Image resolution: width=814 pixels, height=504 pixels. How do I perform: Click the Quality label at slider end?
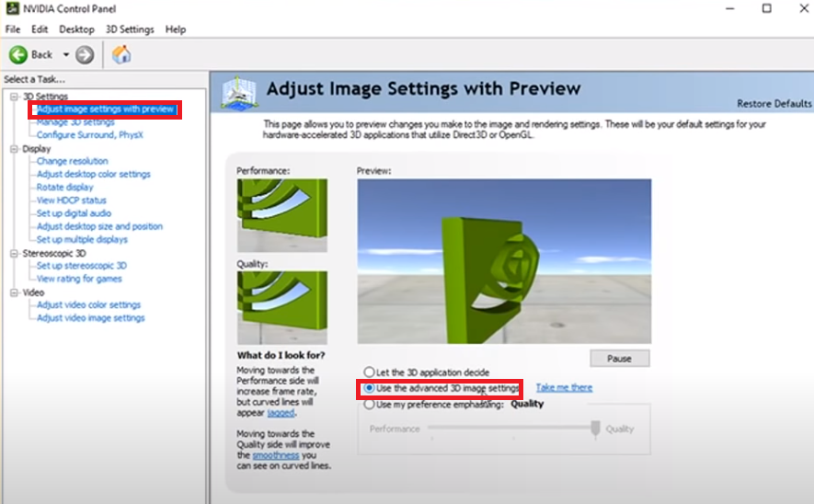[620, 429]
